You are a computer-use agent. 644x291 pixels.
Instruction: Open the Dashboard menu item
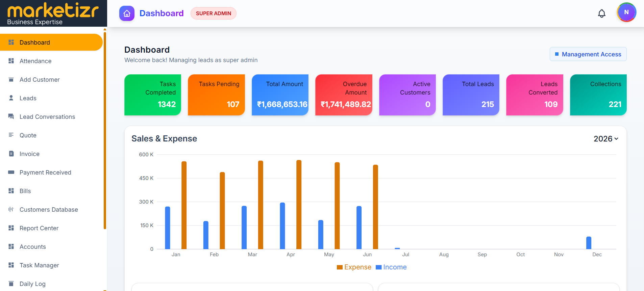click(51, 42)
